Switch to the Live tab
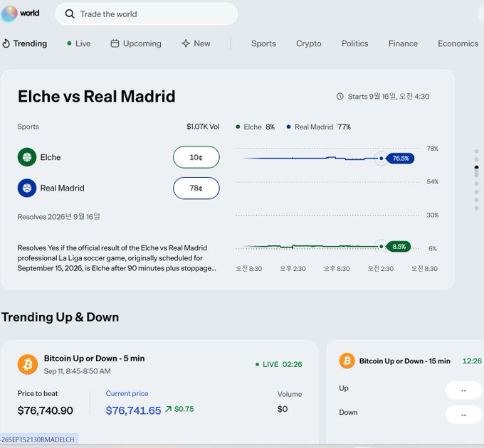 79,43
